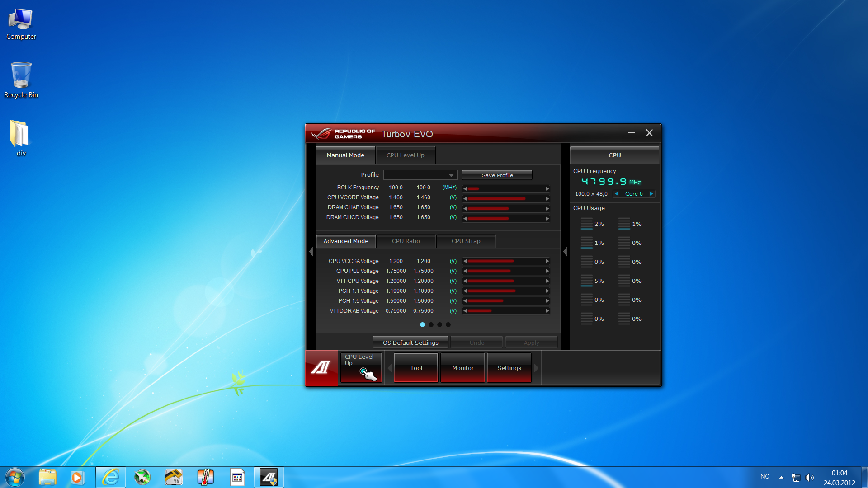Screen dimensions: 868x488
Task: Close the TurboV EVO window
Action: point(649,133)
